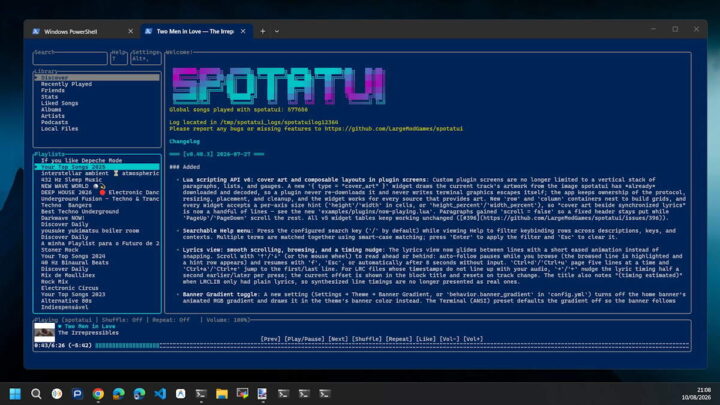Open Stats in Library

50,97
